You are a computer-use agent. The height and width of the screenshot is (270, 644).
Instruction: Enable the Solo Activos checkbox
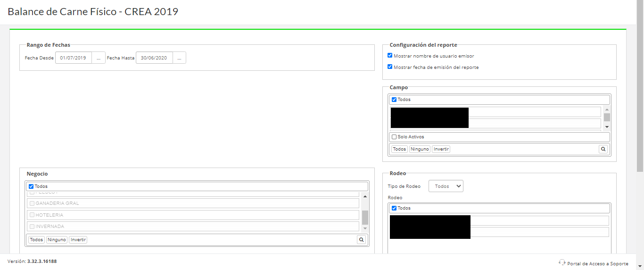point(394,137)
